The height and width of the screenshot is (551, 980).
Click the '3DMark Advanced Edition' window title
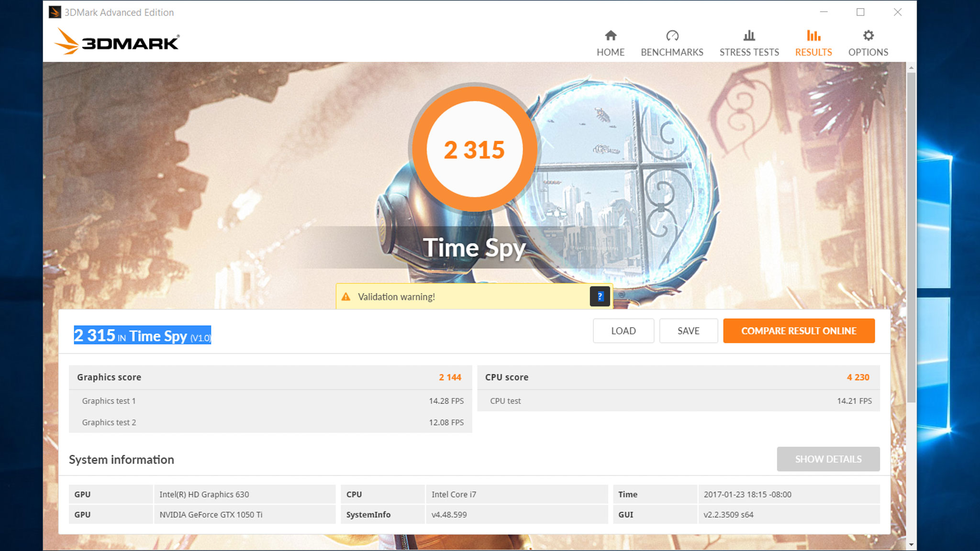point(119,12)
